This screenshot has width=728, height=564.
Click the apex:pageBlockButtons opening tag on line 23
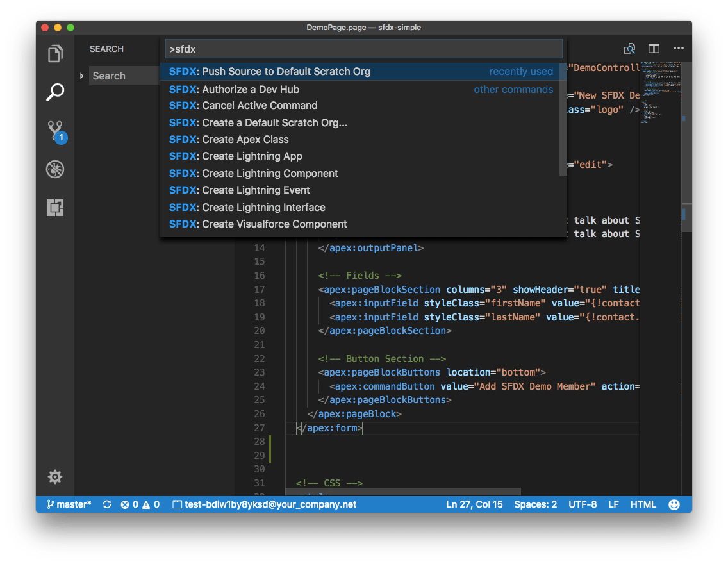pos(432,372)
